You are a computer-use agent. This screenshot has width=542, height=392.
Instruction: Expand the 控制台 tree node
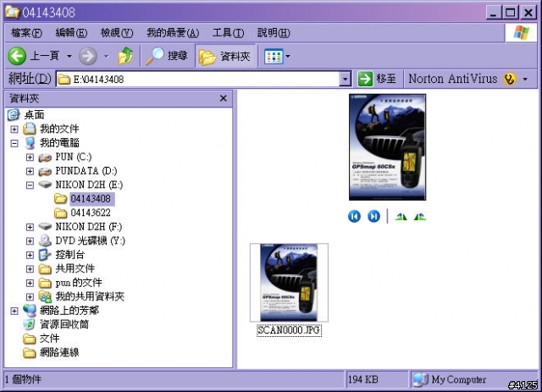[x=30, y=255]
